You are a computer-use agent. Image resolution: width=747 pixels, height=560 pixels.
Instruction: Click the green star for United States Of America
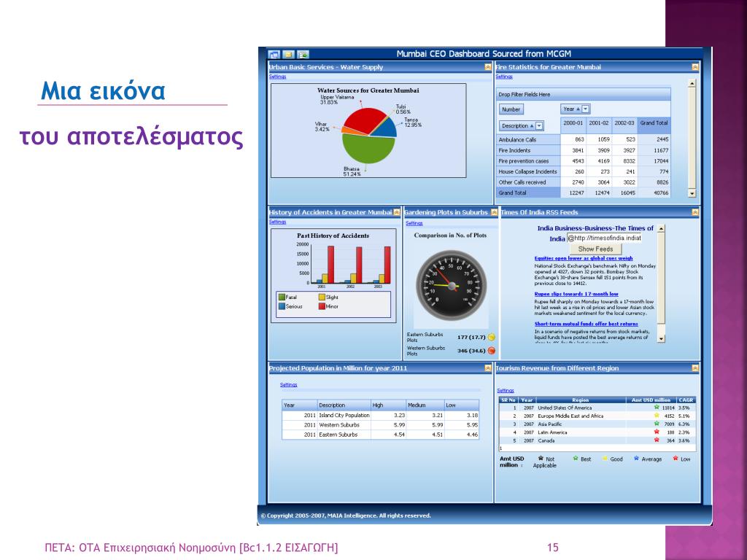[657, 408]
